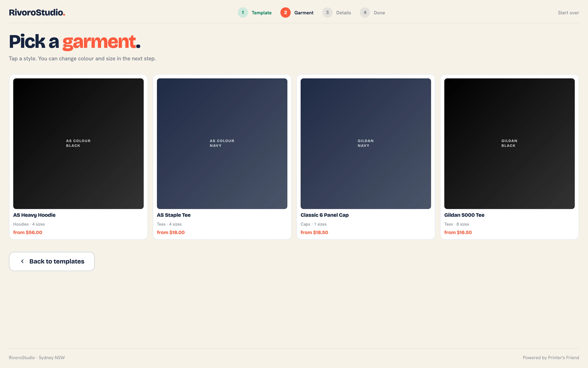Choose the AS Staple Tee title
Image resolution: width=588 pixels, height=368 pixels.
(x=174, y=215)
